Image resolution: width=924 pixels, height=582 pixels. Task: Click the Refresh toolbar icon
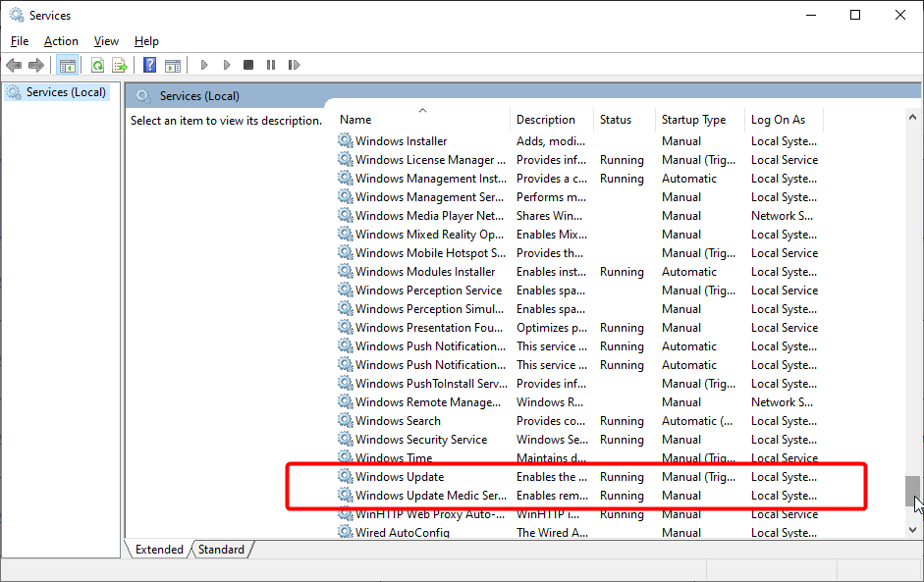(98, 65)
